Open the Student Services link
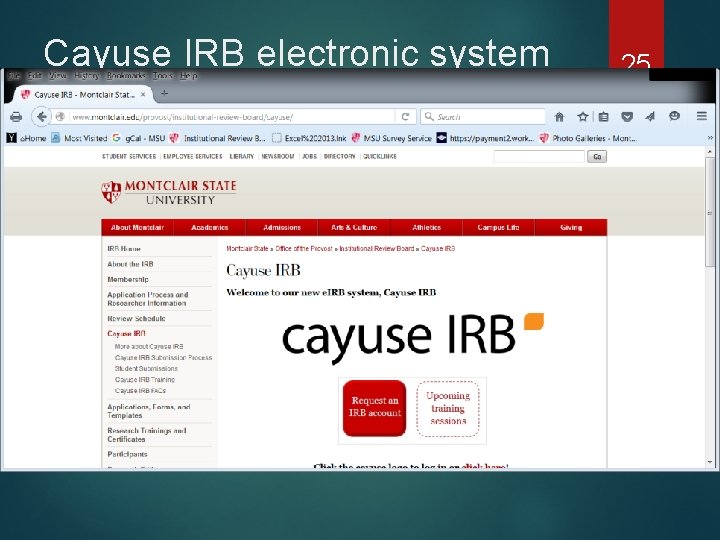The height and width of the screenshot is (540, 720). [129, 157]
